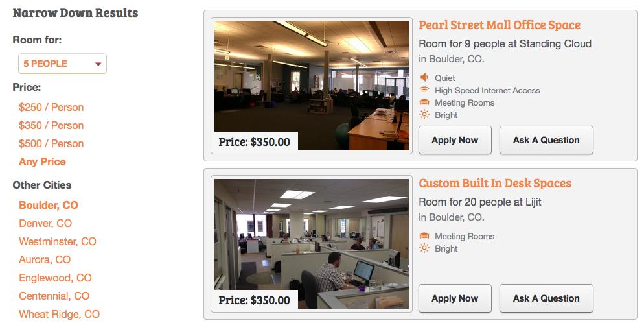644x323 pixels.
Task: Open the Custom Built In Desk Spaces photo
Action: pos(312,243)
